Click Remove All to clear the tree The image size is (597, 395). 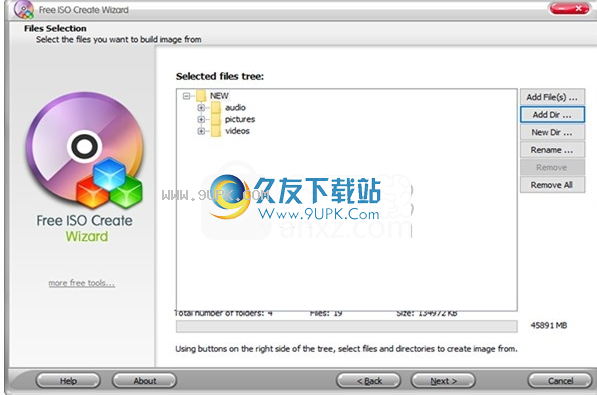tap(552, 185)
